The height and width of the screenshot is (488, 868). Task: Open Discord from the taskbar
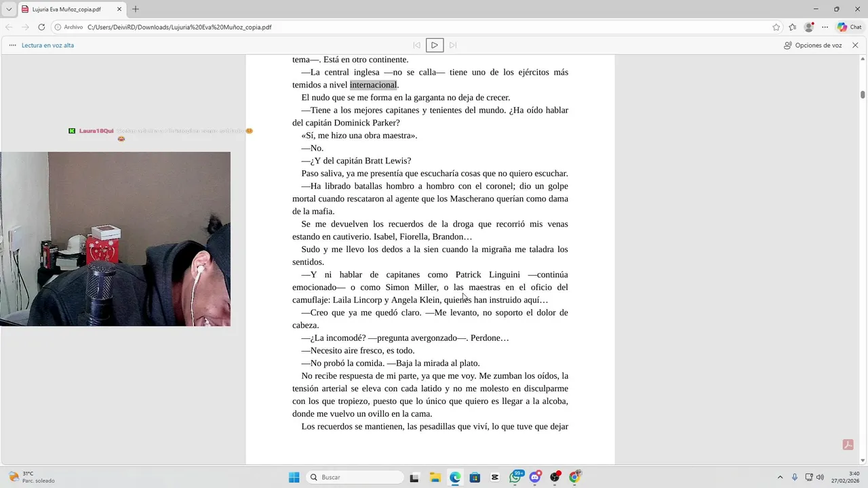(536, 477)
